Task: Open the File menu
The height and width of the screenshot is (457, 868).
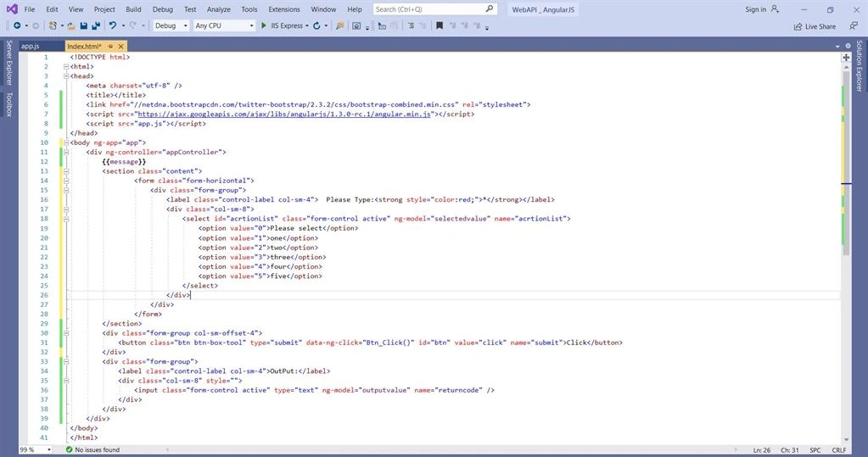Action: click(30, 9)
